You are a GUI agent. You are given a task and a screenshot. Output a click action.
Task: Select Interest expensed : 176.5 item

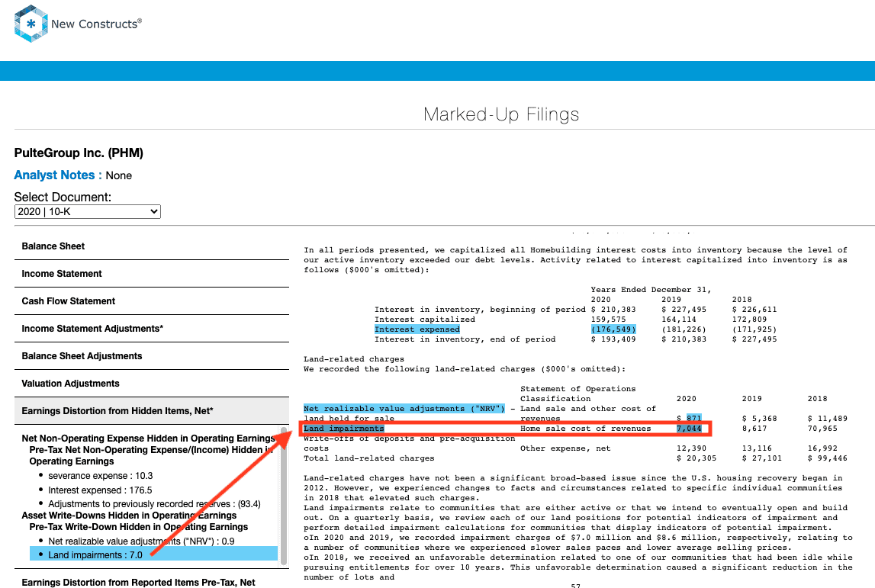click(x=100, y=490)
